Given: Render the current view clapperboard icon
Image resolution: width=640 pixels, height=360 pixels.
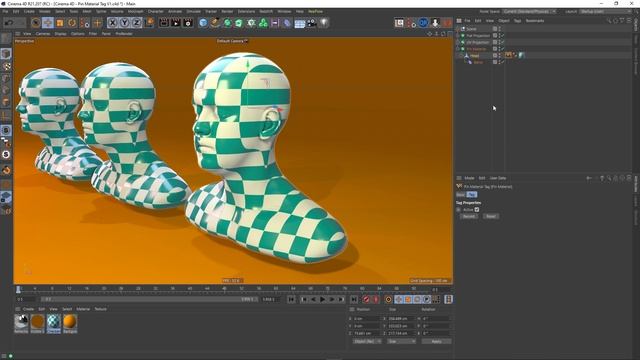Looking at the screenshot, I should [x=164, y=23].
